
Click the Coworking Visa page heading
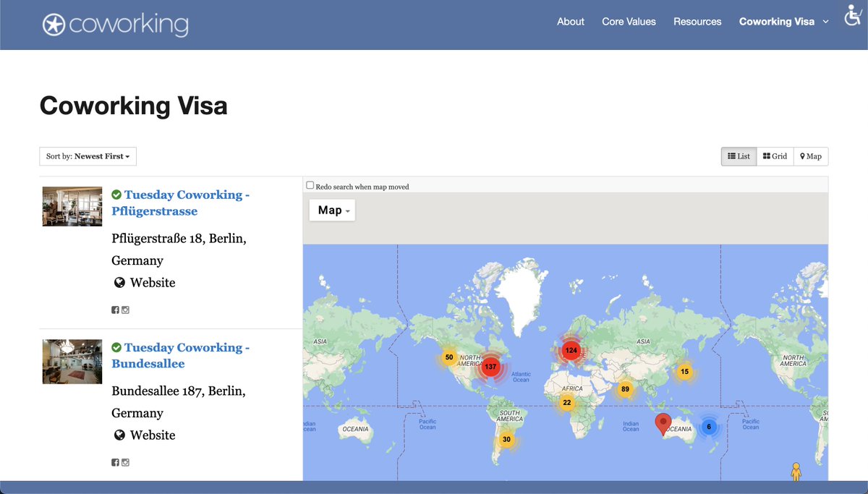(x=134, y=106)
